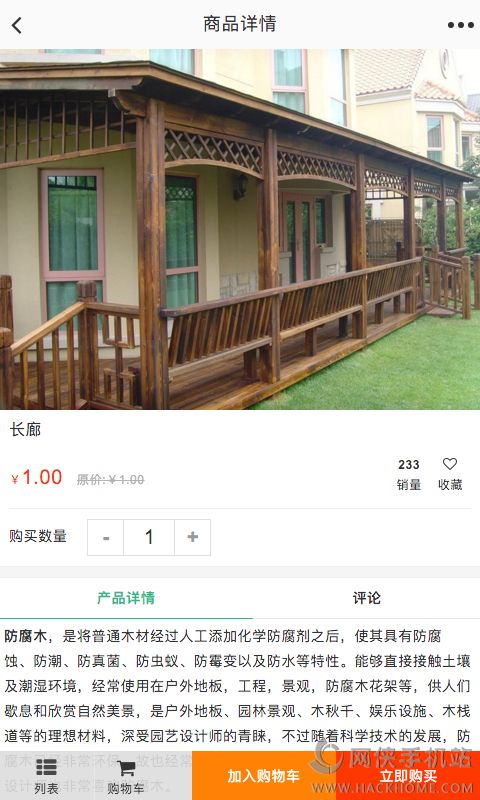Tap the 长廊 product title
The width and height of the screenshot is (480, 800).
tap(25, 430)
